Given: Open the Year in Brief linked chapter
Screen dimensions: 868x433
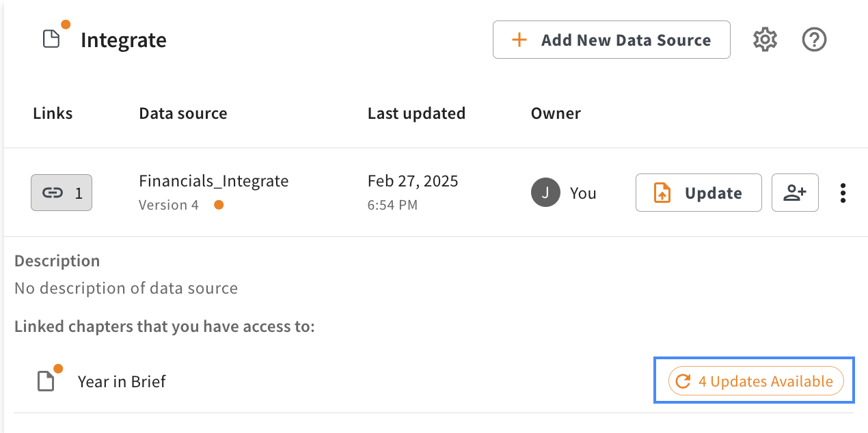Looking at the screenshot, I should tap(122, 381).
